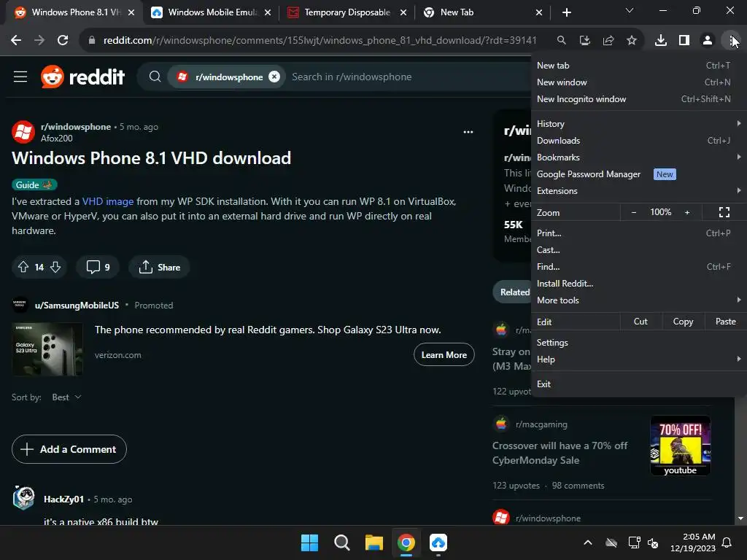Expand the Extensions submenu
This screenshot has height=560, width=747.
point(638,191)
